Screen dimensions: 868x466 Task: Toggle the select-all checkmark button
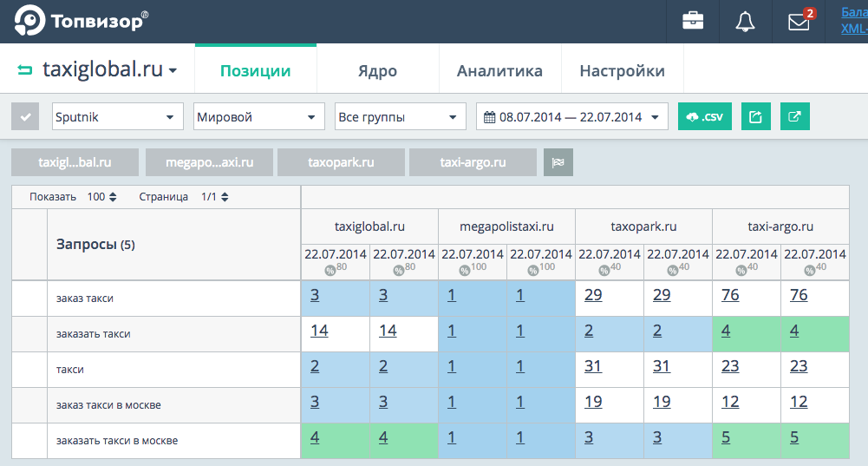pyautogui.click(x=25, y=116)
